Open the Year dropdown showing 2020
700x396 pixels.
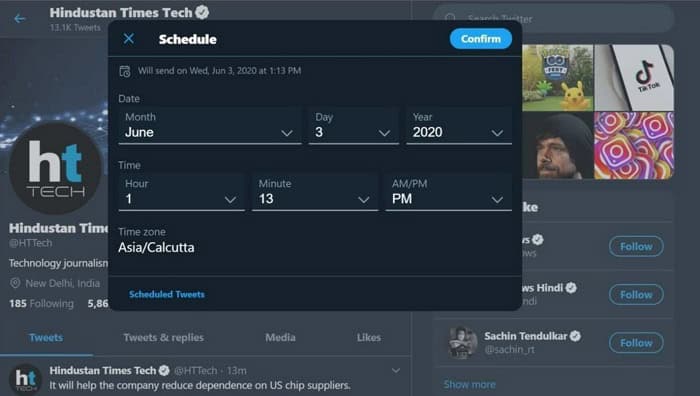[458, 125]
